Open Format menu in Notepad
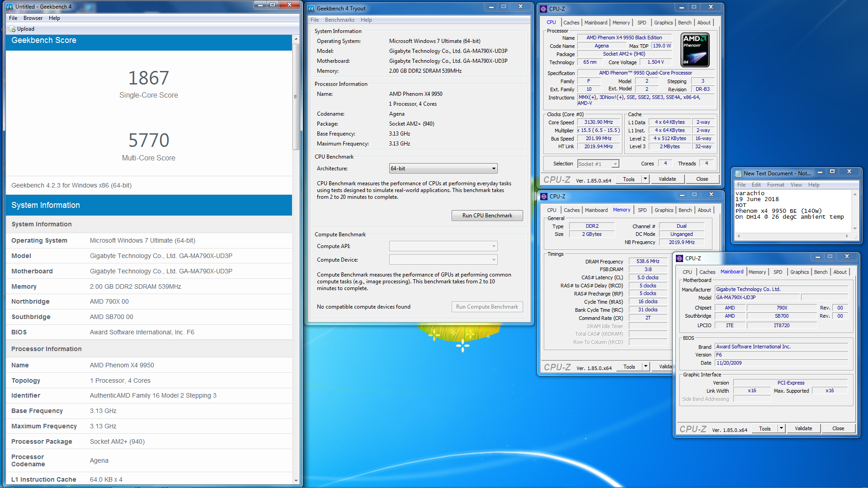868x488 pixels. coord(775,185)
